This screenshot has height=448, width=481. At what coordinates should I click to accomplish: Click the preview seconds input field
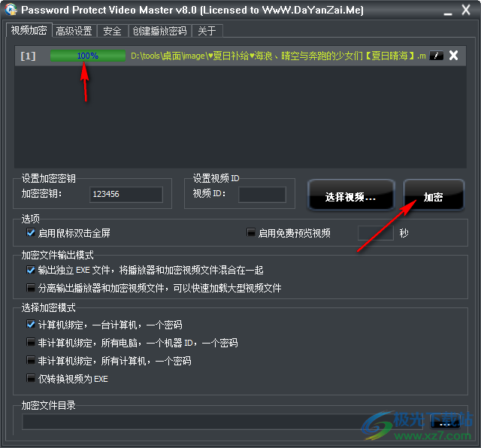click(376, 233)
